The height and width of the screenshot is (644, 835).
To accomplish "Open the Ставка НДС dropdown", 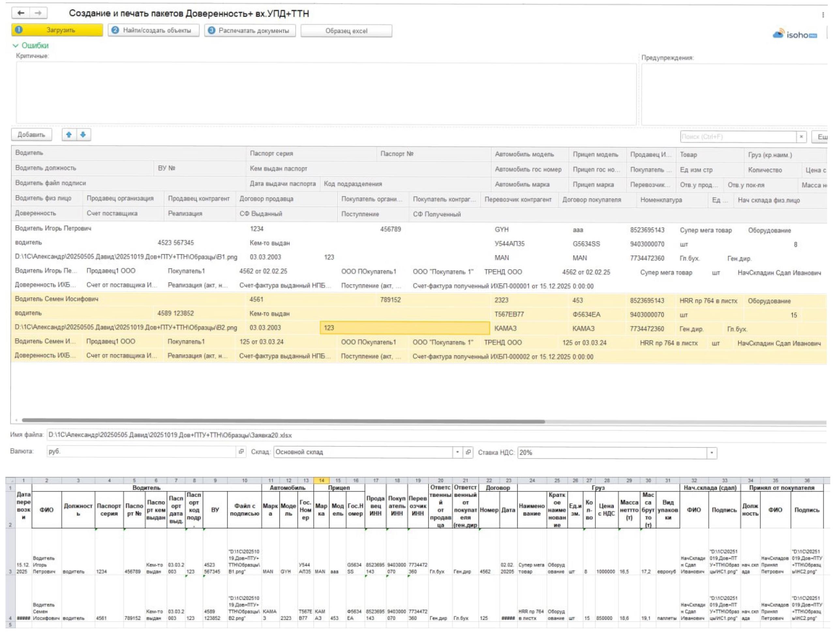I will pyautogui.click(x=711, y=453).
